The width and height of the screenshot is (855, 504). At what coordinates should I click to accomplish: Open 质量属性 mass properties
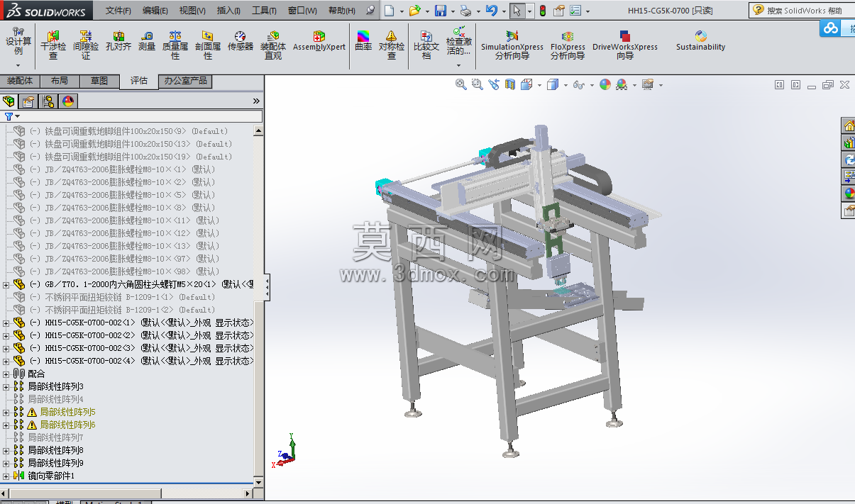tap(175, 45)
